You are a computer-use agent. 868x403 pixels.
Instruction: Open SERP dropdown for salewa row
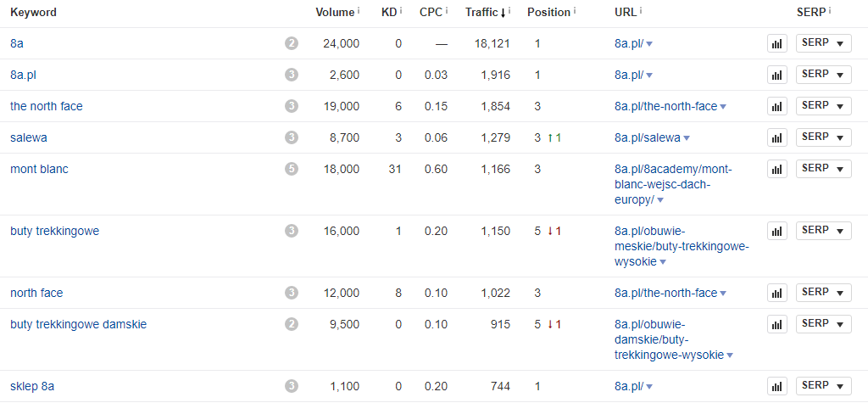click(824, 137)
